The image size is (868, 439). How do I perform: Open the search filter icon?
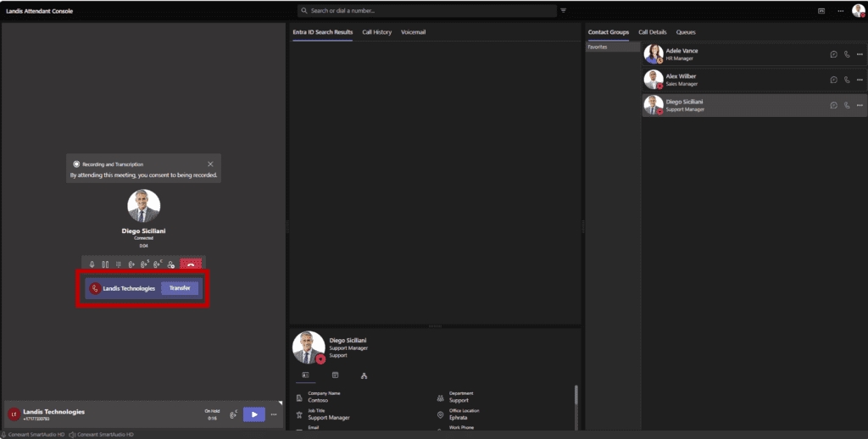coord(564,11)
